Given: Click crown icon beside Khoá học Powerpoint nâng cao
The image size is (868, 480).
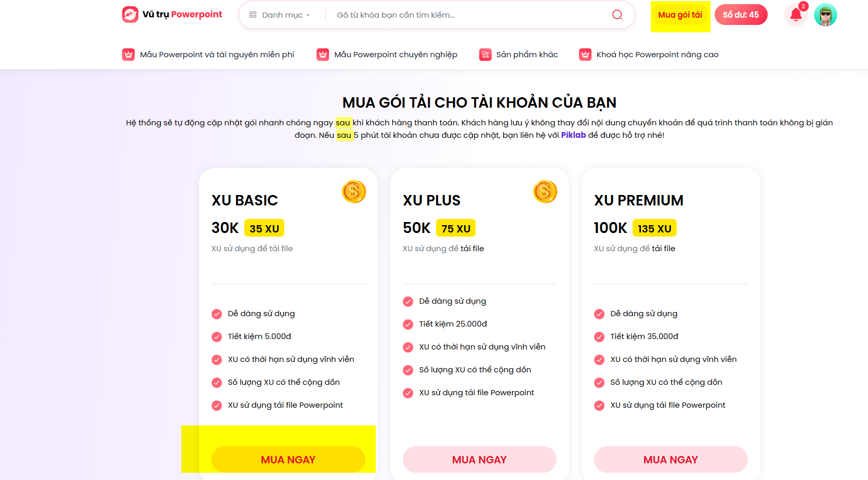Looking at the screenshot, I should pyautogui.click(x=585, y=55).
